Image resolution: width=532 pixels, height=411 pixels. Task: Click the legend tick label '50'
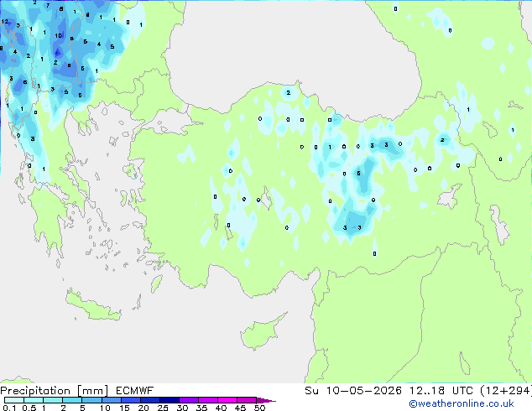259,408
